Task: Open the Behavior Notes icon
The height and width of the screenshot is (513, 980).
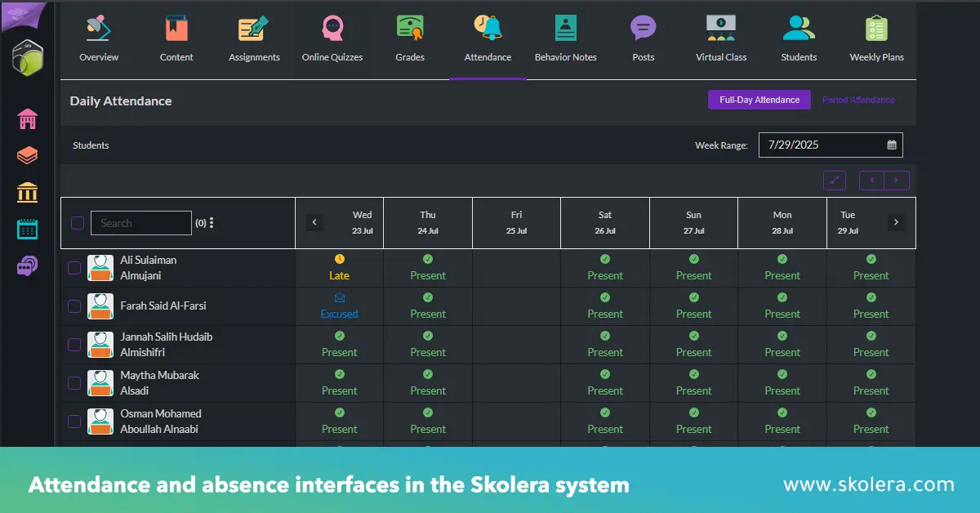Action: click(x=565, y=29)
